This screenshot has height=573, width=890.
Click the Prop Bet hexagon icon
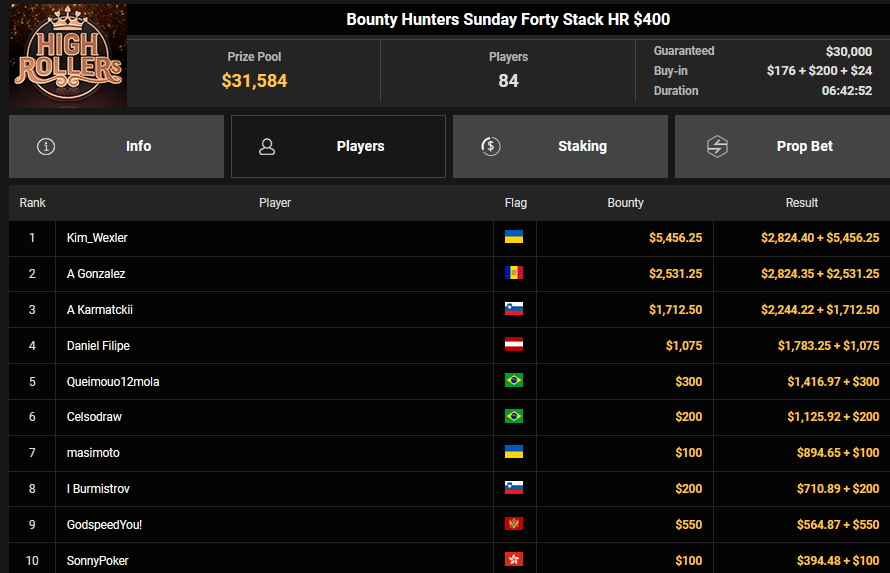point(717,146)
